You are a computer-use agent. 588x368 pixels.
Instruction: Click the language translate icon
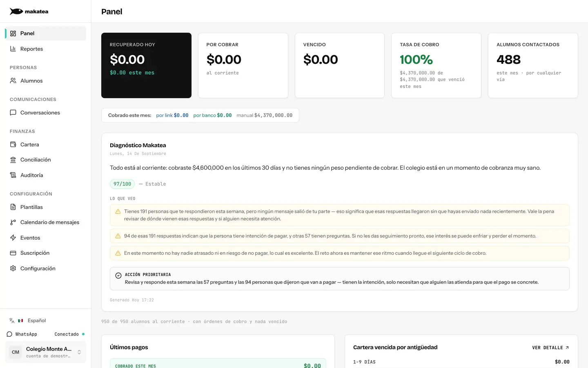12,321
